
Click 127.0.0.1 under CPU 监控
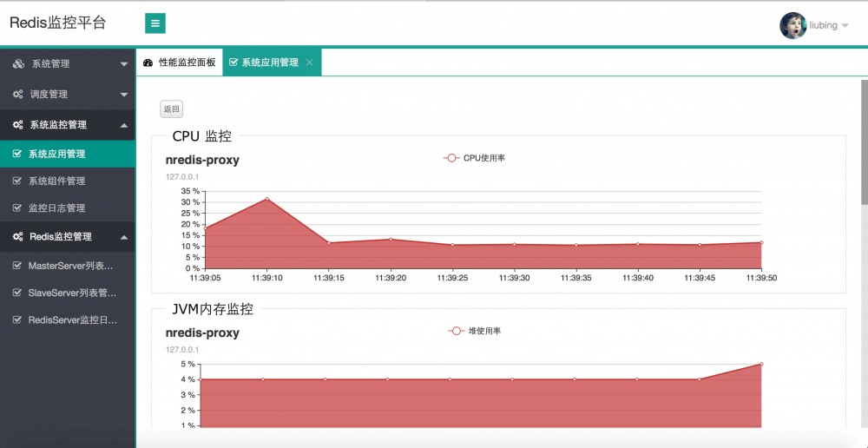point(182,176)
